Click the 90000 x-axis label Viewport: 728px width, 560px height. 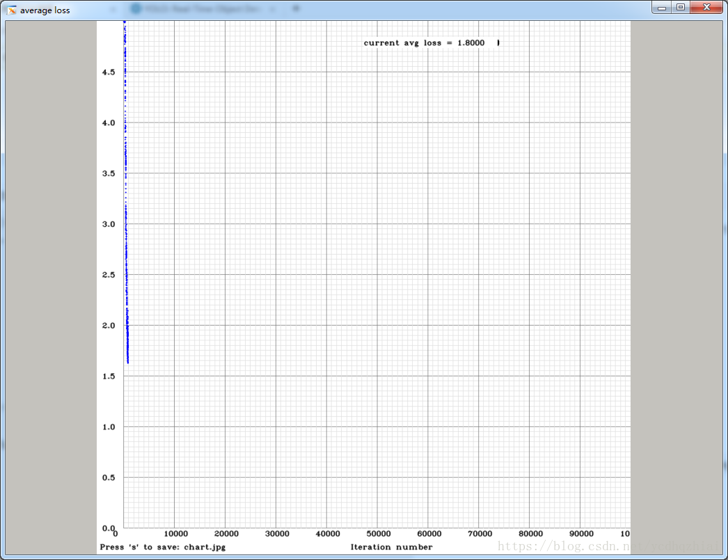click(581, 534)
